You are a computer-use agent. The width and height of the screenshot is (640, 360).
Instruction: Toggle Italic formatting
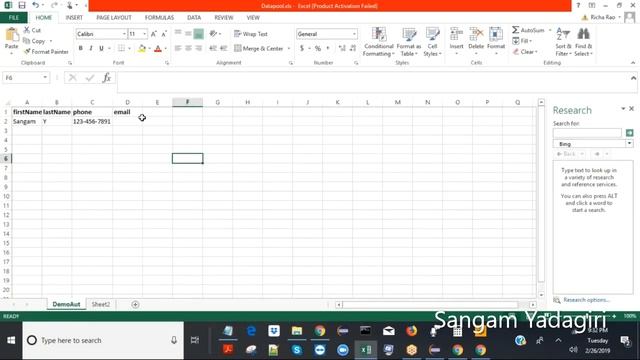91,48
